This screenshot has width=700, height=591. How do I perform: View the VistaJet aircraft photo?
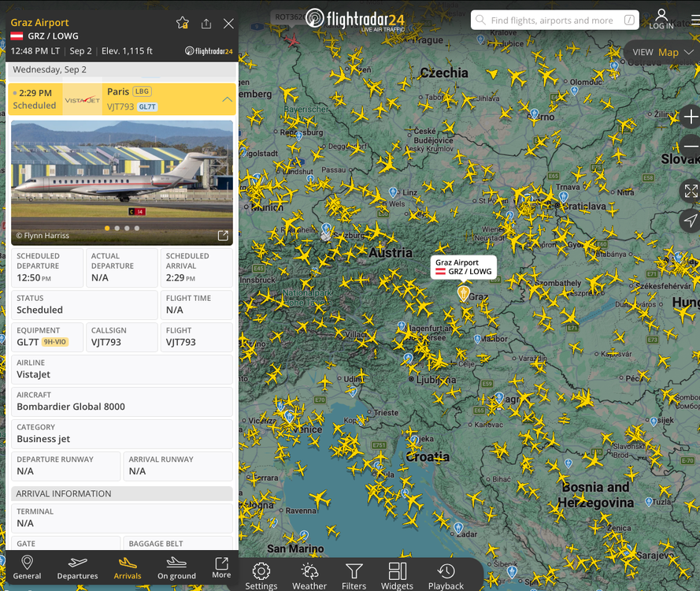pos(122,183)
